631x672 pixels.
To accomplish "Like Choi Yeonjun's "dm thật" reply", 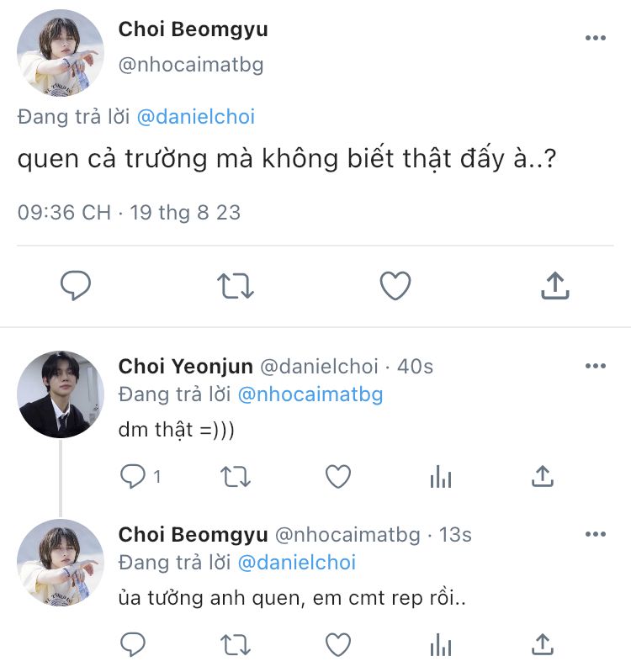I will [x=338, y=477].
